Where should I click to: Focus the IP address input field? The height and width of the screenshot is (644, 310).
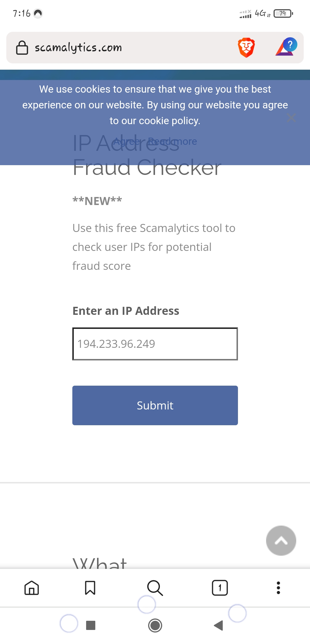point(155,344)
